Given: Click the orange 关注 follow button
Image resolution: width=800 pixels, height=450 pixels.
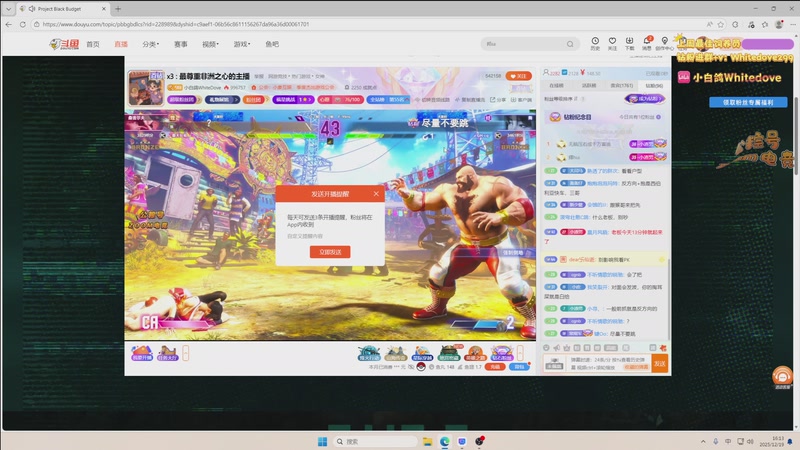Looking at the screenshot, I should coord(518,76).
